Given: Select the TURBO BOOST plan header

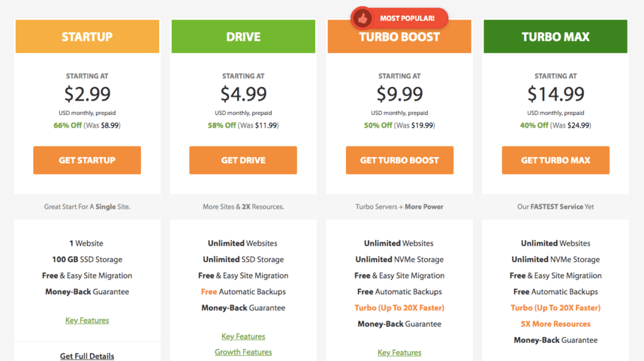Looking at the screenshot, I should (399, 36).
